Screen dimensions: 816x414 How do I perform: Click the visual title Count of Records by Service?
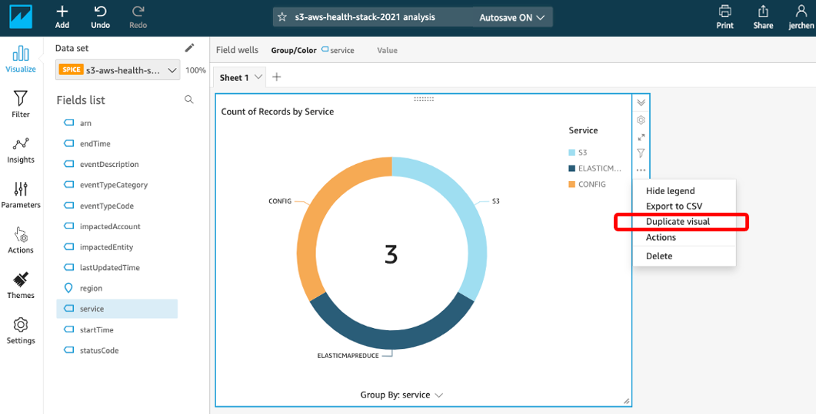(277, 111)
